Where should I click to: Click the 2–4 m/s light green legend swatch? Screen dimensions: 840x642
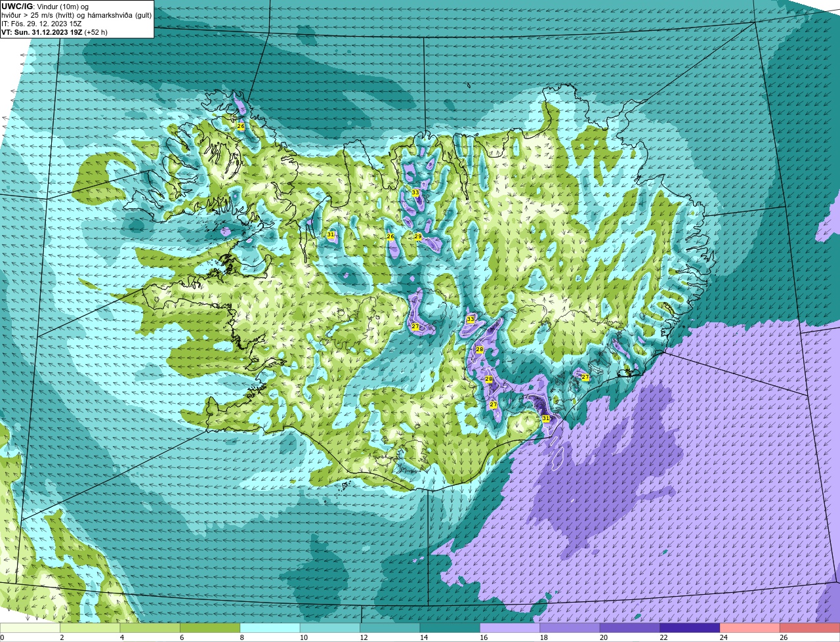(x=90, y=628)
